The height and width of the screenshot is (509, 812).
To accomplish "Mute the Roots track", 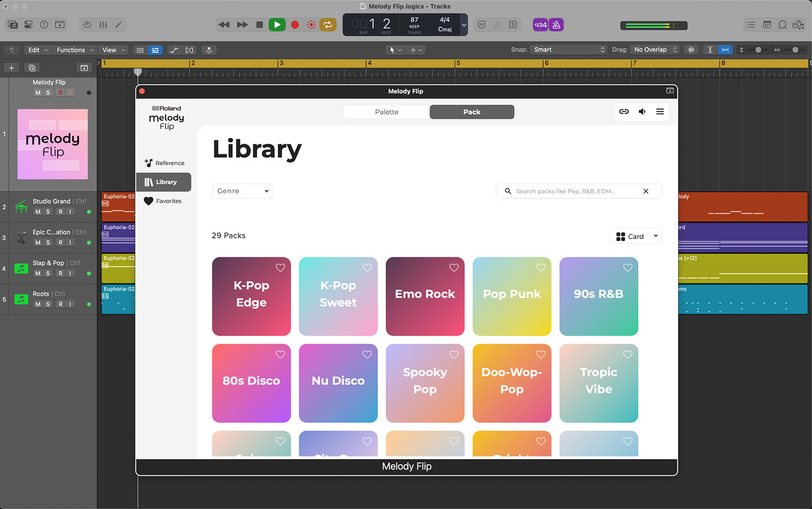I will [37, 304].
